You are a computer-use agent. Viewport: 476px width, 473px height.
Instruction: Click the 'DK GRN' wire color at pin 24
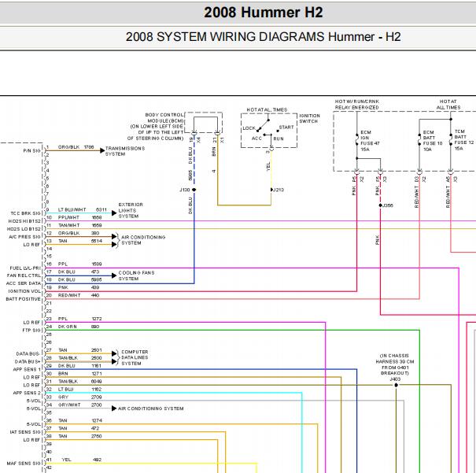tap(68, 327)
